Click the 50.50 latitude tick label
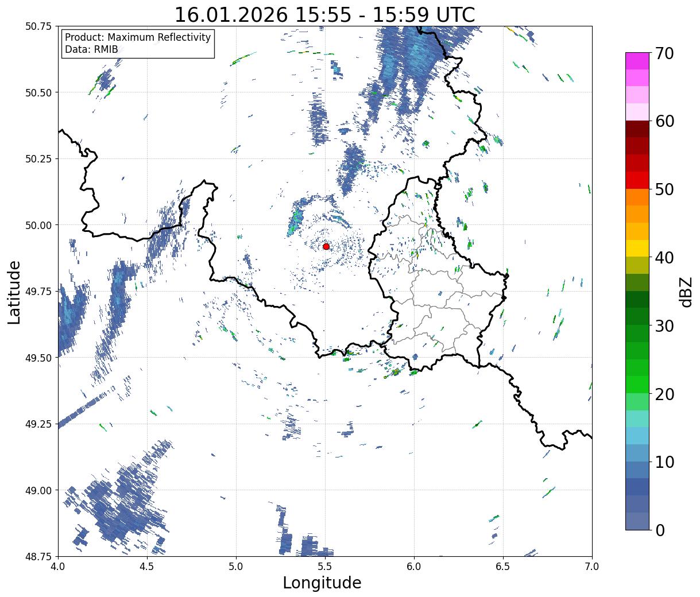Screen dimensions: 700x597 coord(38,92)
